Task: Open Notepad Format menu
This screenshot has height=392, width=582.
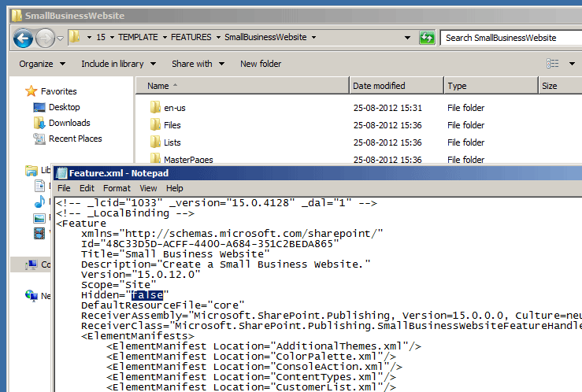Action: tap(117, 188)
